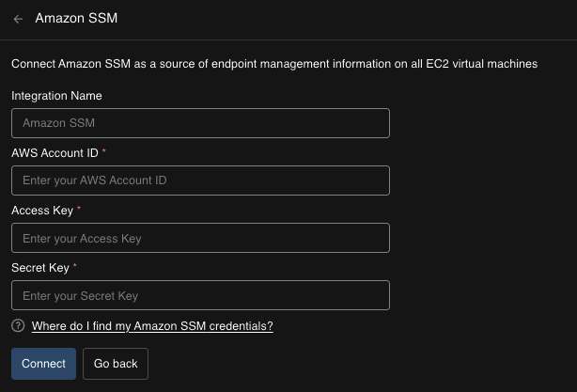The image size is (577, 392).
Task: Focus the Integration Name input field
Action: (x=200, y=123)
